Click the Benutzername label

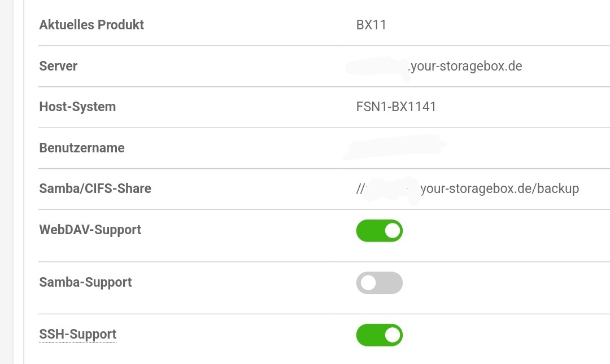[82, 148]
